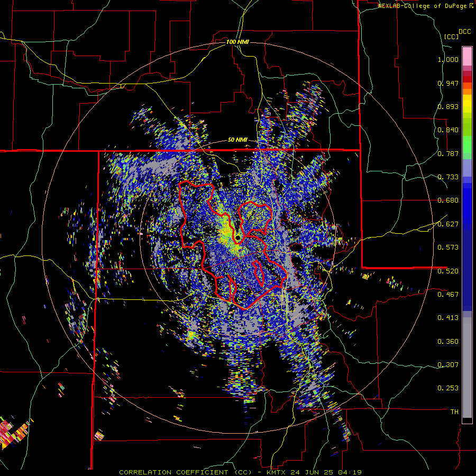Click the DCC product label

(464, 32)
